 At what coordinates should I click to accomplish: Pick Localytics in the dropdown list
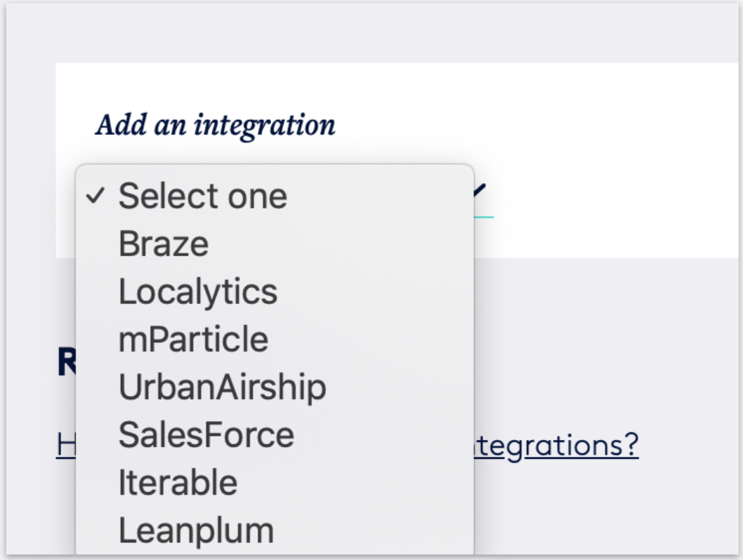pyautogui.click(x=197, y=291)
